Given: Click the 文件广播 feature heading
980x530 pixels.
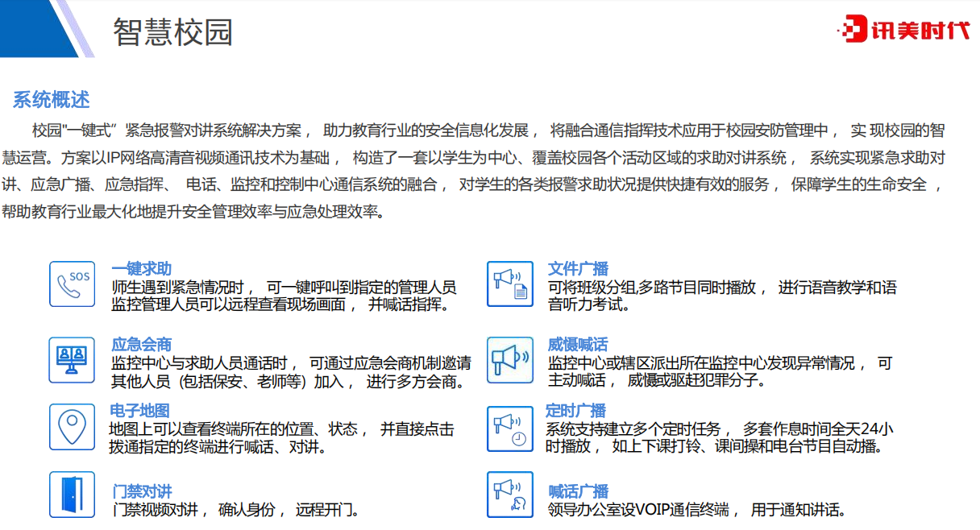Looking at the screenshot, I should pos(578,269).
